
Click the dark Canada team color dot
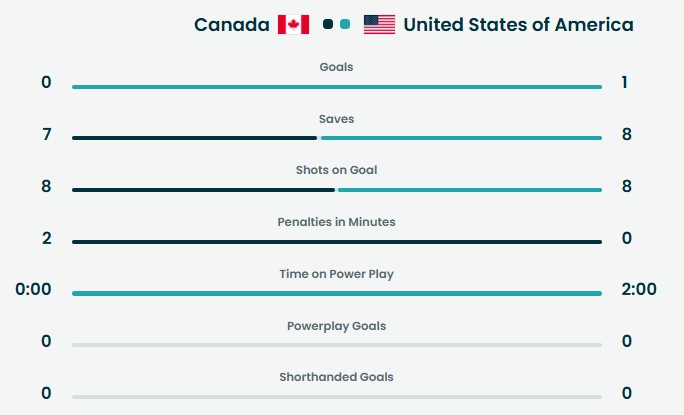[328, 24]
